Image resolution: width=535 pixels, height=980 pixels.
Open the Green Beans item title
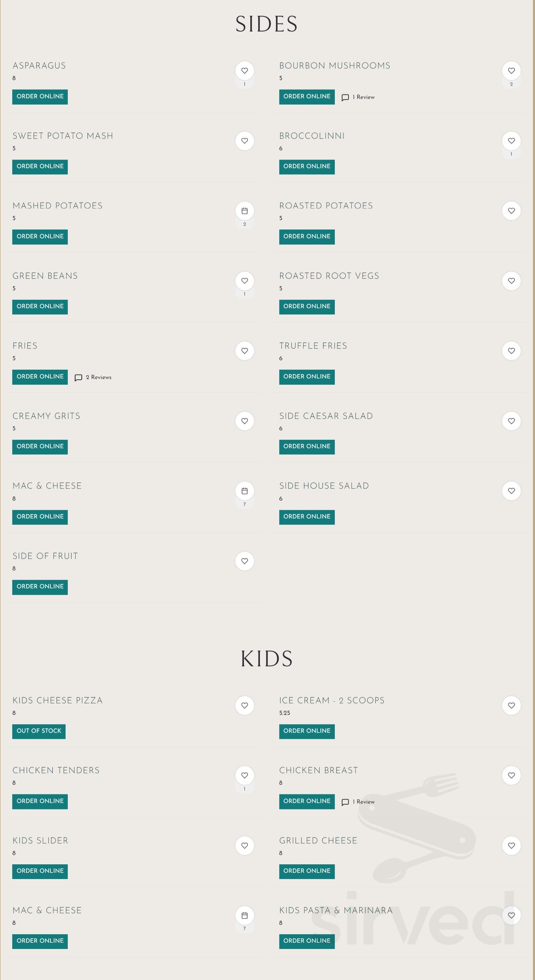(x=45, y=276)
